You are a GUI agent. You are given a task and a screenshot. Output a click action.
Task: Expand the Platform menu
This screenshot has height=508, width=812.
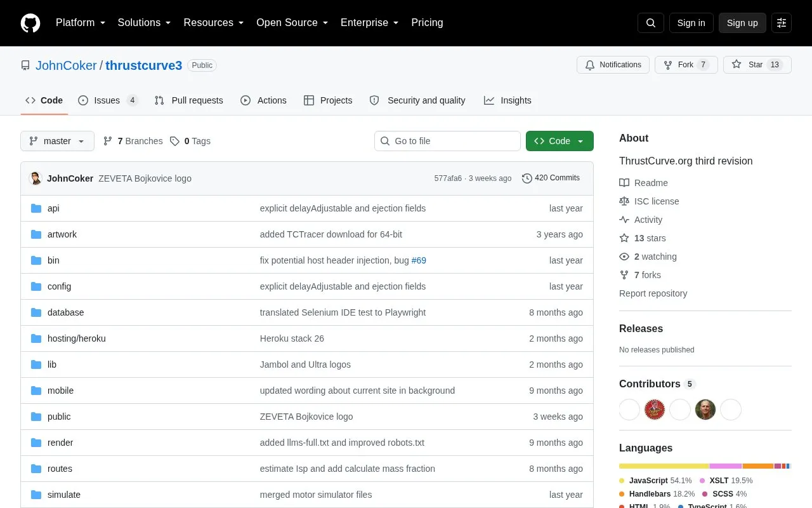point(81,23)
